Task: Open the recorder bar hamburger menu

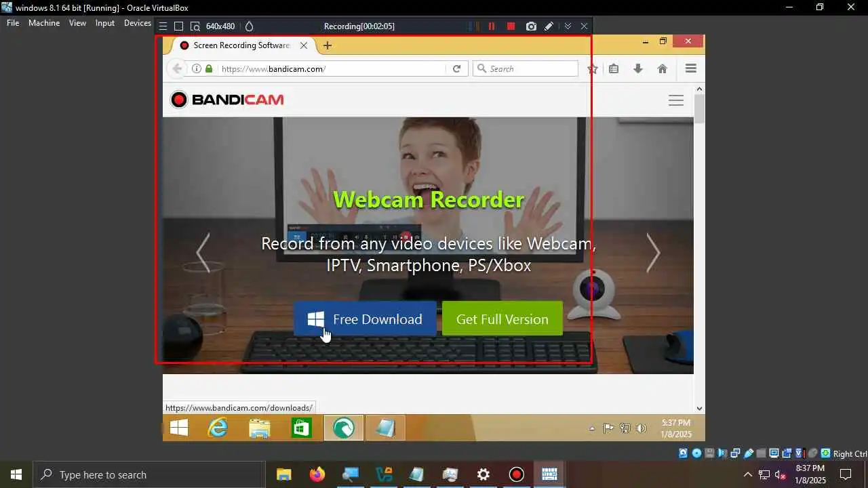Action: 163,26
